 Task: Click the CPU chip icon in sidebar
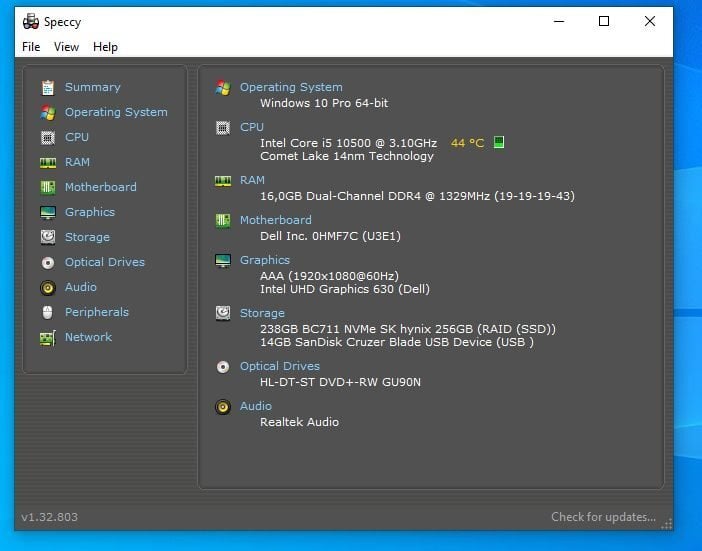[48, 137]
